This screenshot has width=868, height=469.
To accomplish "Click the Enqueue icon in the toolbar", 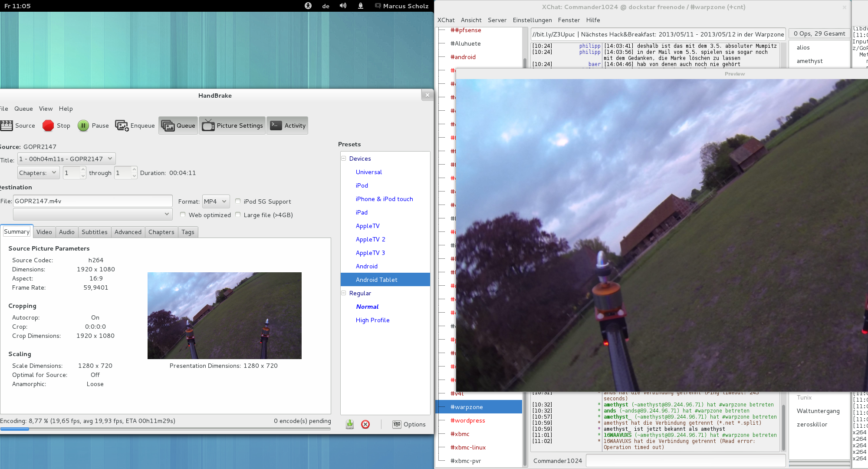I will click(x=122, y=126).
